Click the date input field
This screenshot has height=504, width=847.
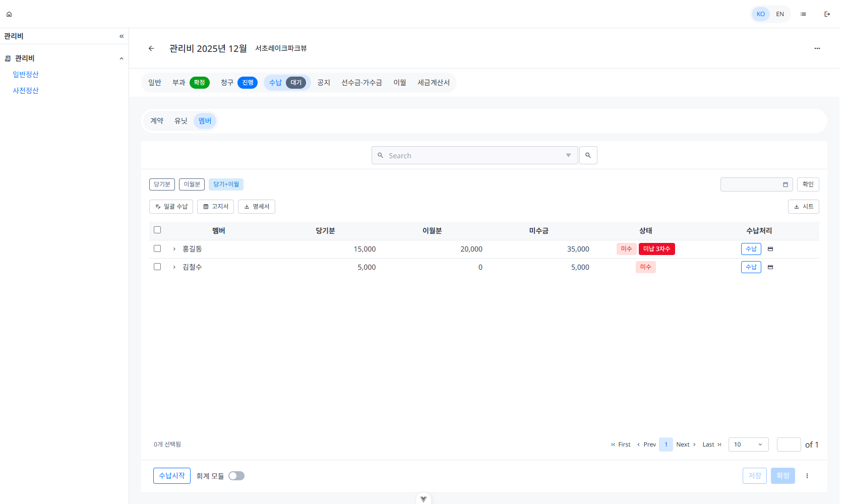[757, 184]
